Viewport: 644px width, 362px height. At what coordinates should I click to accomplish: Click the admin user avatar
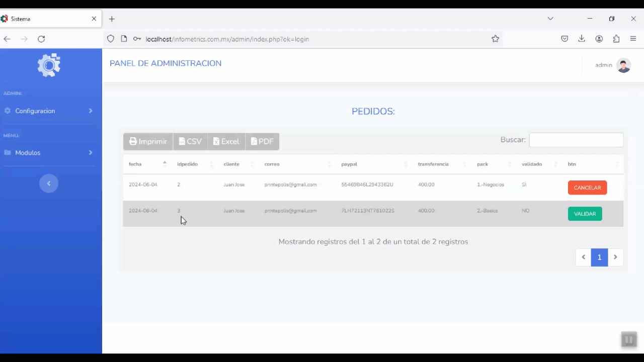(623, 65)
